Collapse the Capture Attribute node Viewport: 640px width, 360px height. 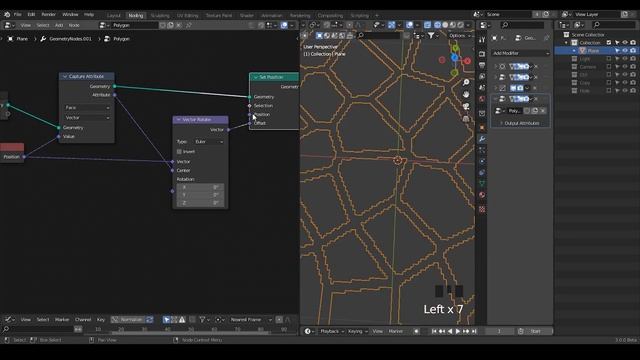64,77
